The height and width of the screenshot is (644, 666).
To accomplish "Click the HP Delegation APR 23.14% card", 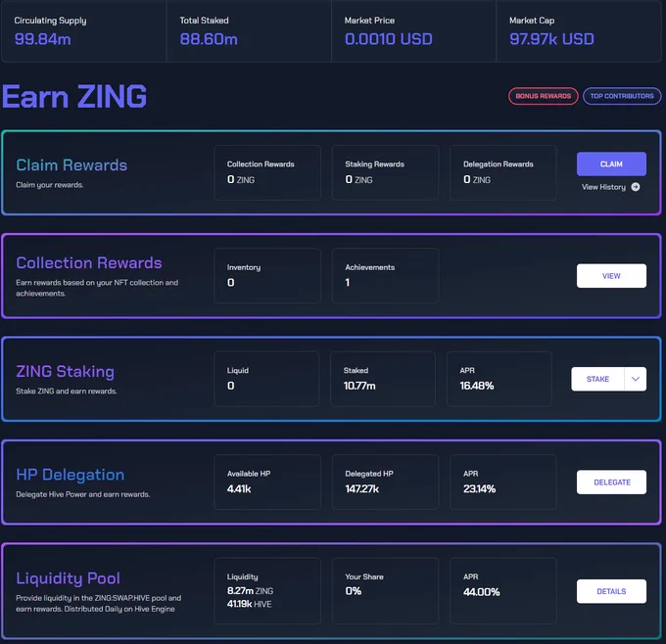I will tap(503, 482).
